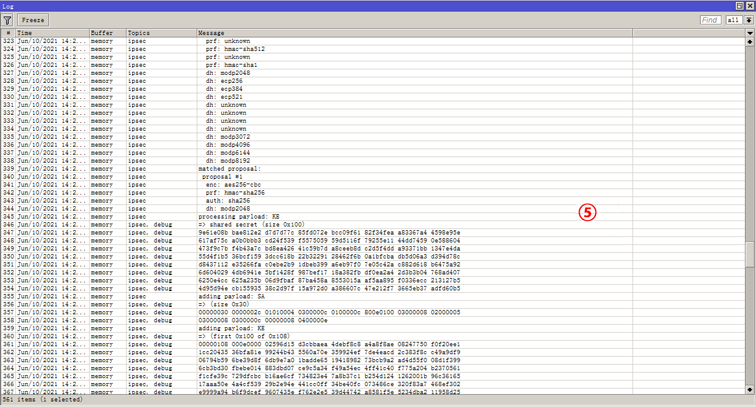Click the scroll down arrow of log list
Viewport: 756px width, 407px height.
click(750, 390)
